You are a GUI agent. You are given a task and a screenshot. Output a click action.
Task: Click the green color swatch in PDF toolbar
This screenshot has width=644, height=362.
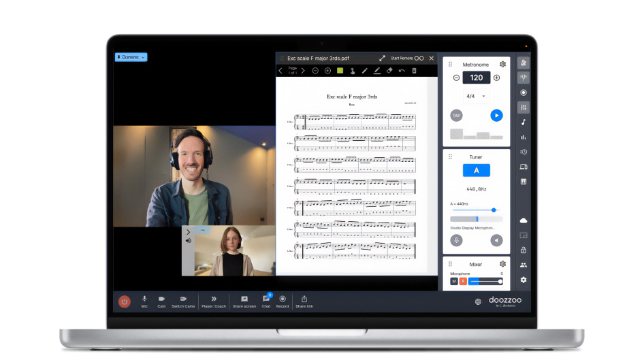coord(340,71)
